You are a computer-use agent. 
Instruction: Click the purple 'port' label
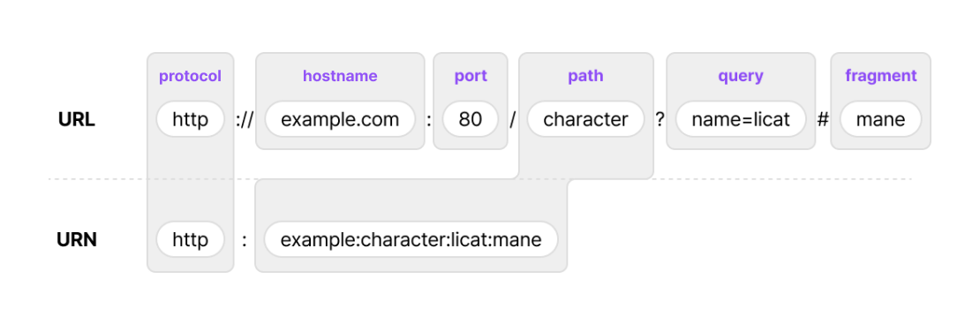[x=471, y=76]
